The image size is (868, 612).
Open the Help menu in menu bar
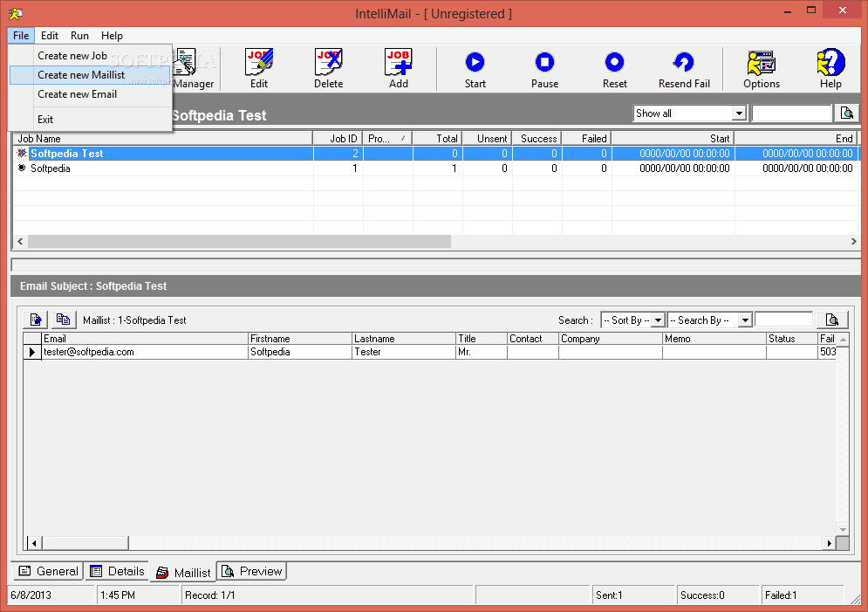(x=112, y=36)
